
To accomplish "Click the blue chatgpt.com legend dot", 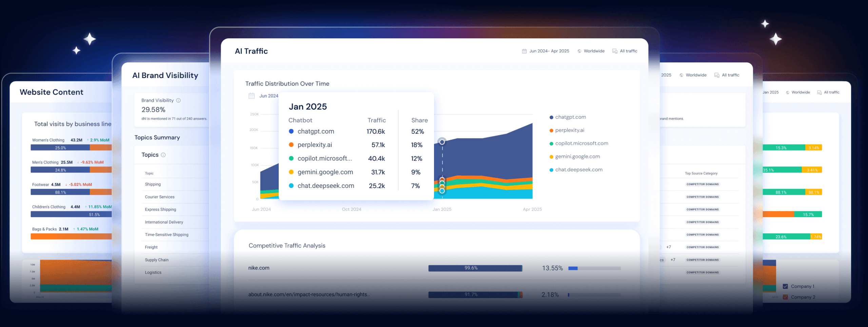I will click(x=551, y=117).
